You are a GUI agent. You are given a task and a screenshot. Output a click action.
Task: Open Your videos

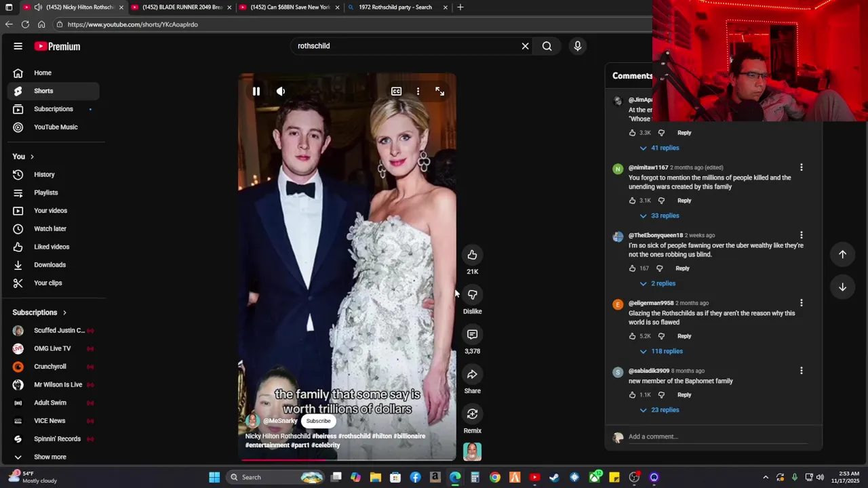(53, 211)
